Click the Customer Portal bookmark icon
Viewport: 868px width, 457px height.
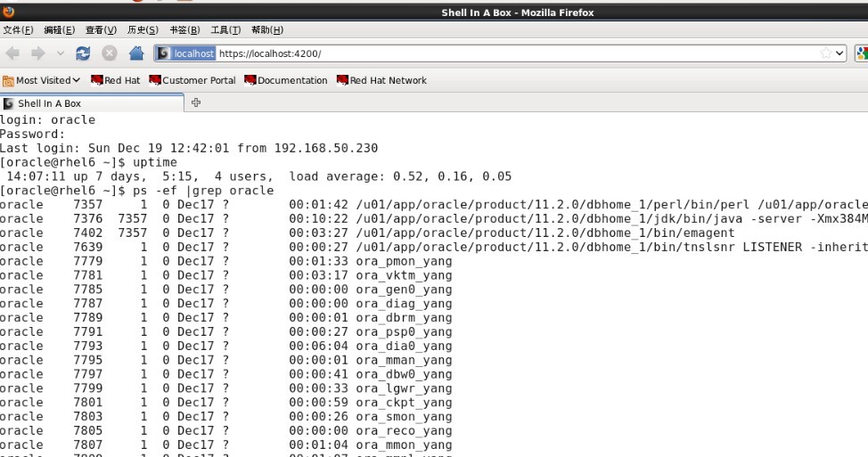155,80
